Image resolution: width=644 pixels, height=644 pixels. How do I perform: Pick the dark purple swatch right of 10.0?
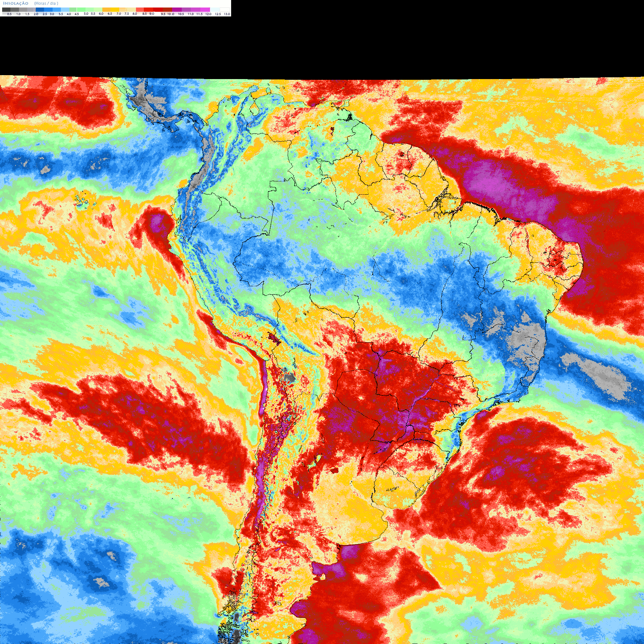[x=177, y=10]
